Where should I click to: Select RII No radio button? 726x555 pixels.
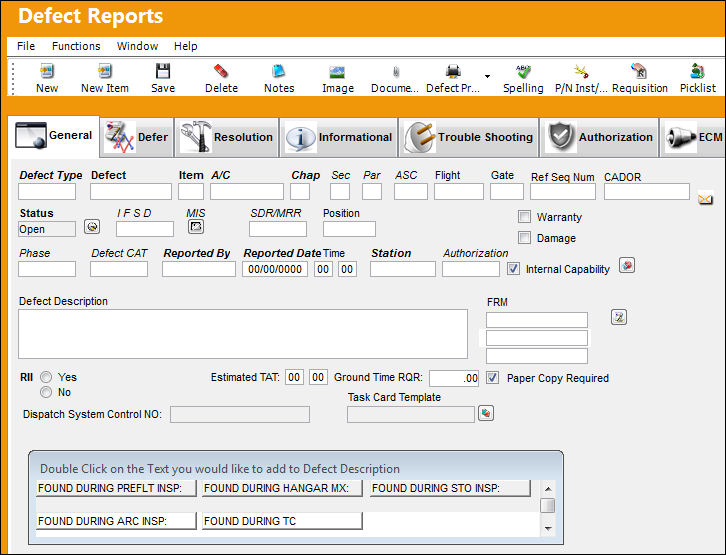point(46,393)
